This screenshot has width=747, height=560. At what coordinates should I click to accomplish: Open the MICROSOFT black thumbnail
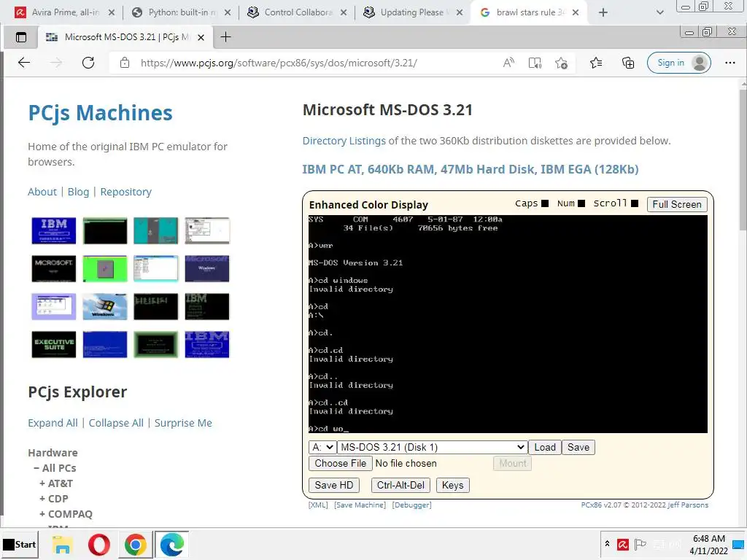pyautogui.click(x=54, y=268)
